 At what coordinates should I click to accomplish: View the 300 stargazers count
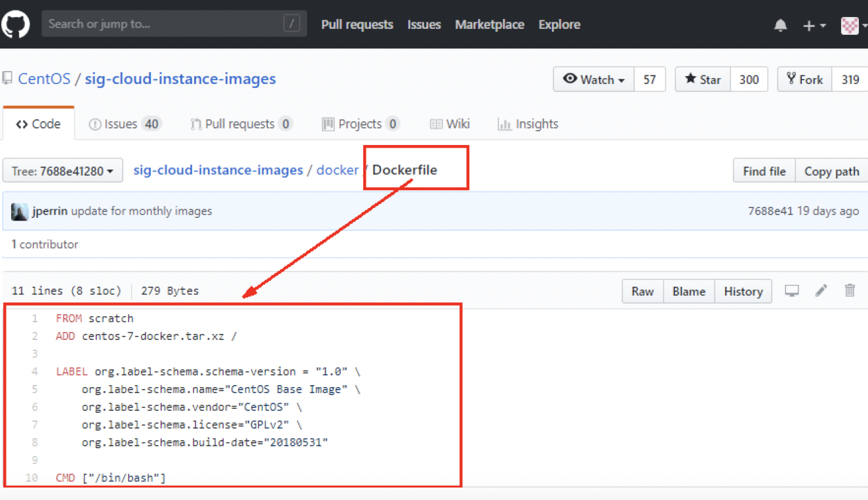click(749, 79)
